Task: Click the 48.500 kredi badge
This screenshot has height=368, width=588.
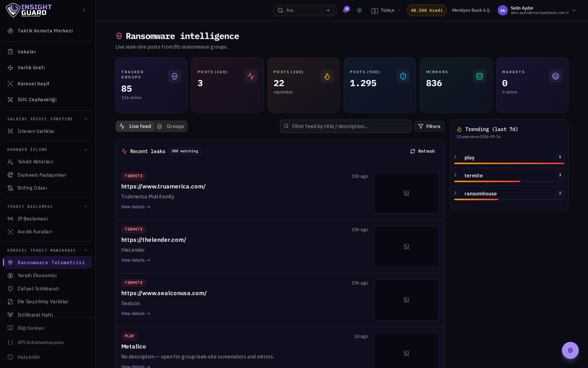Action: tap(427, 10)
